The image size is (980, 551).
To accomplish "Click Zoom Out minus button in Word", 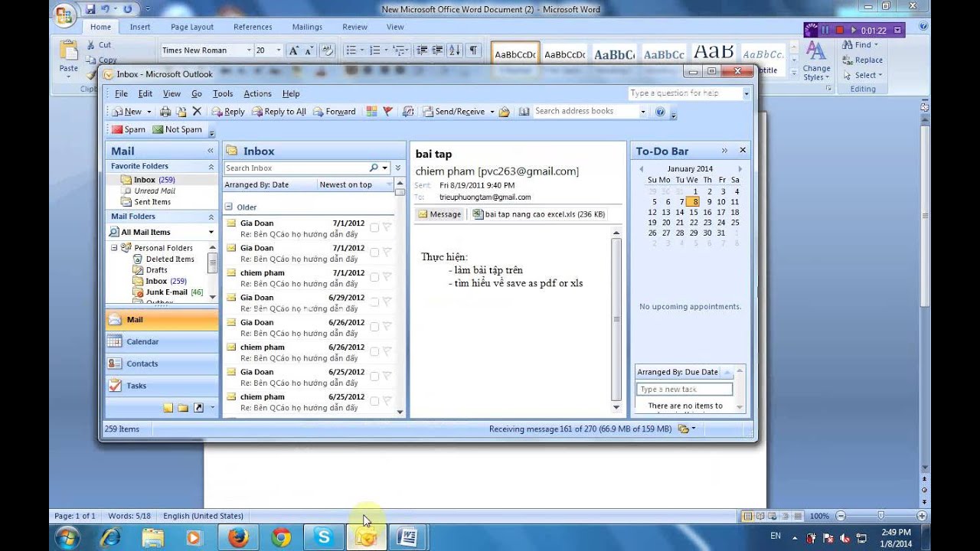I will (840, 516).
